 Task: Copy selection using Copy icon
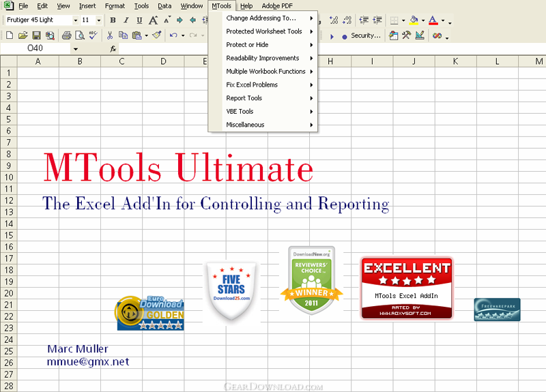(x=123, y=35)
